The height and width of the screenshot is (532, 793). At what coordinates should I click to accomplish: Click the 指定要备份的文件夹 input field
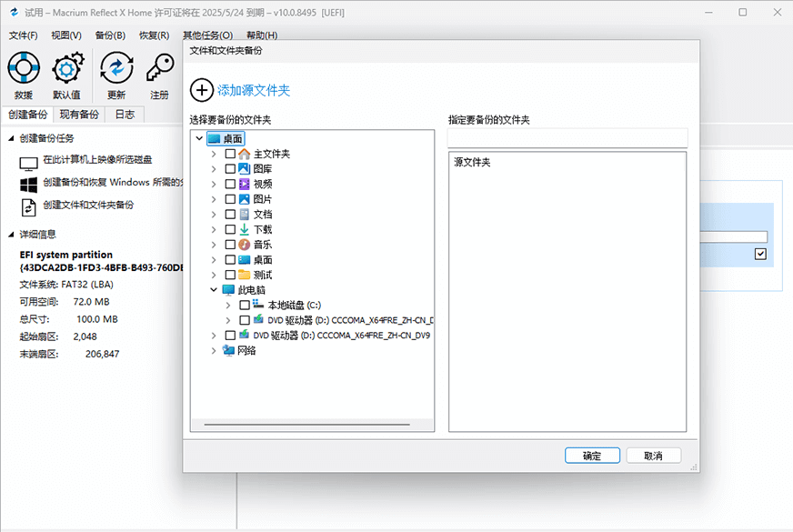point(567,138)
